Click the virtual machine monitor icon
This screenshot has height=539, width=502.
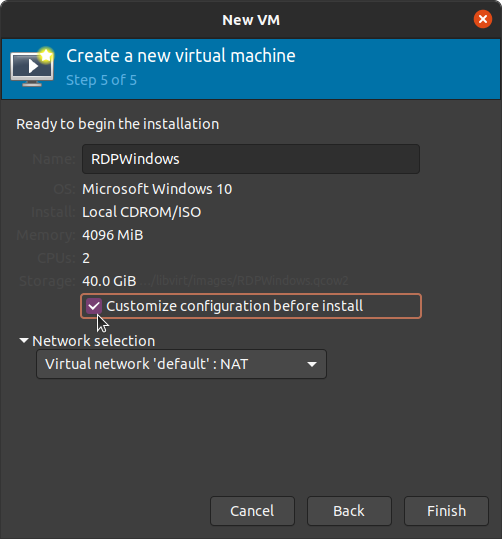(32, 67)
